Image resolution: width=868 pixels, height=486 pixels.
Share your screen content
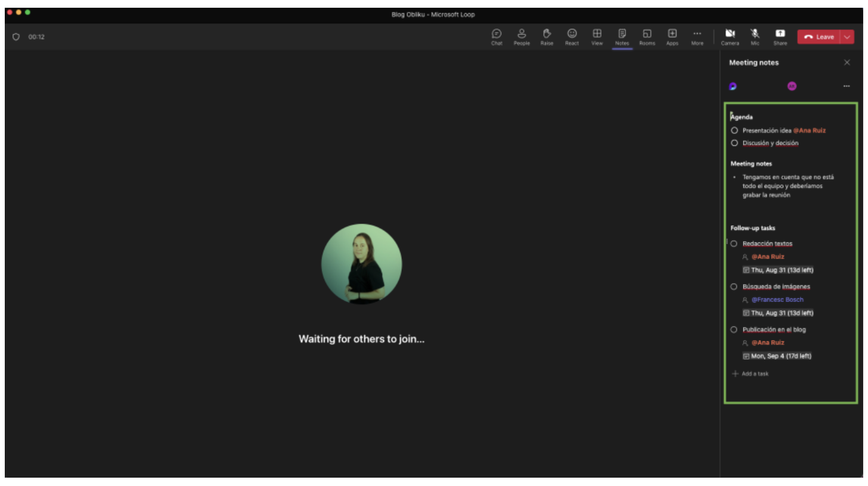[x=780, y=36]
